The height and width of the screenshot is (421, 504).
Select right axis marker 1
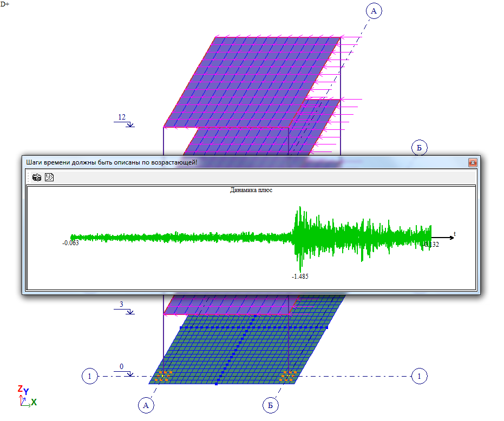418,376
